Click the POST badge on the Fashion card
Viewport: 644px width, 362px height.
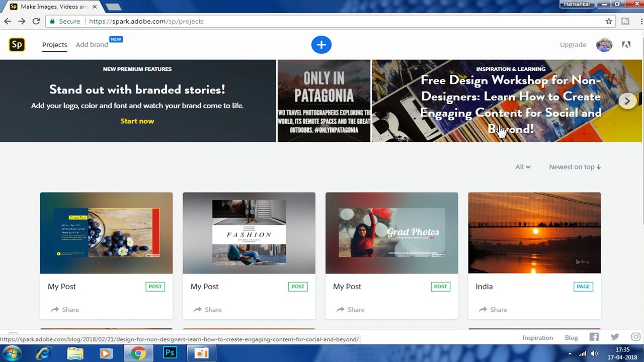298,287
